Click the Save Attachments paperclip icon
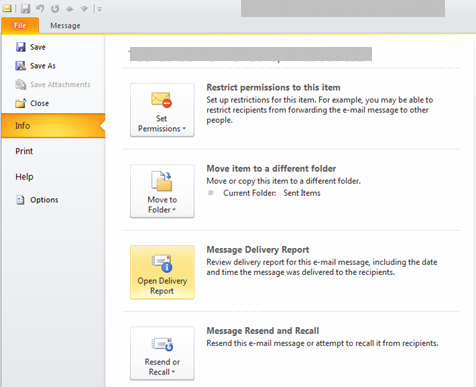This screenshot has height=387, width=476. pyautogui.click(x=21, y=84)
